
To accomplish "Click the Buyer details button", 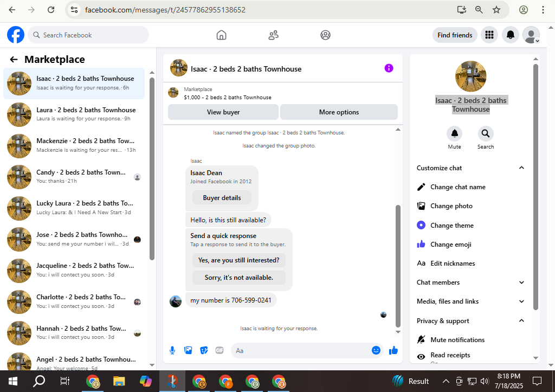I will (222, 197).
